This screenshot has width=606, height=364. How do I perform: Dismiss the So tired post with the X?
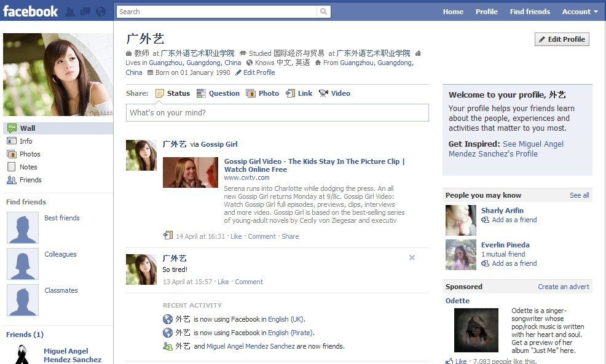412,257
